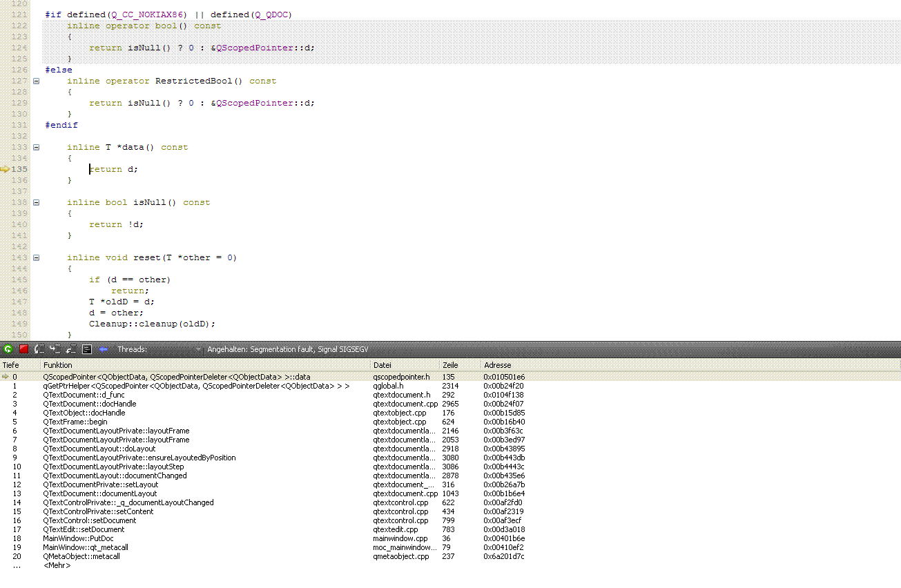The width and height of the screenshot is (901, 588).
Task: Click 'if (d == other)' code line
Action: pyautogui.click(x=130, y=280)
